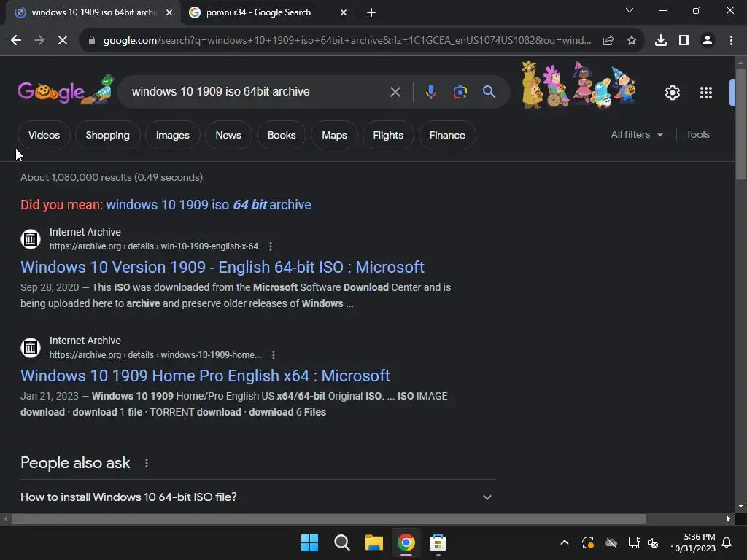Open Microsoft Store from the taskbar
The height and width of the screenshot is (560, 747).
point(438,542)
